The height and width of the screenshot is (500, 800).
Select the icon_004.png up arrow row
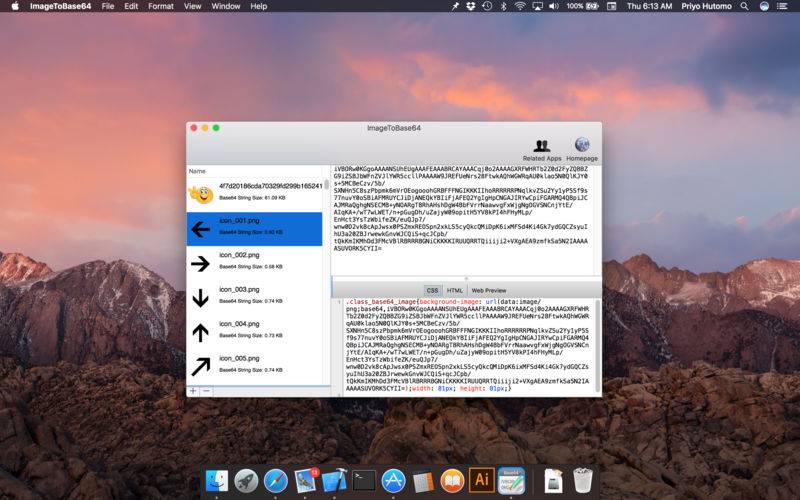(x=254, y=332)
